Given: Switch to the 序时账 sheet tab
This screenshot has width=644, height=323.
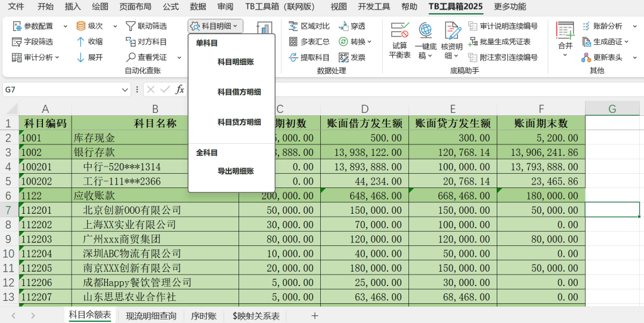Looking at the screenshot, I should coord(203,316).
